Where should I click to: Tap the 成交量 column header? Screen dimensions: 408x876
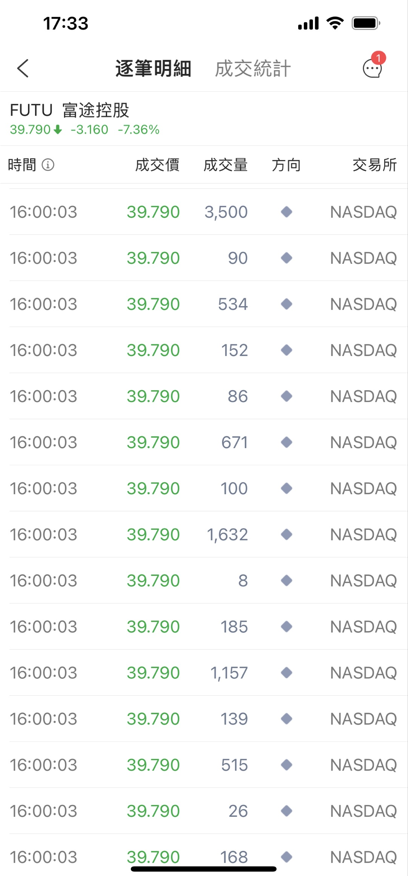[225, 165]
